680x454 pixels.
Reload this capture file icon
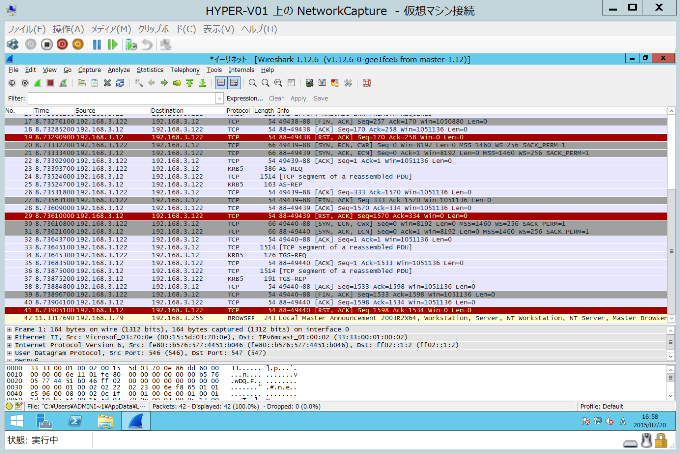(x=120, y=83)
